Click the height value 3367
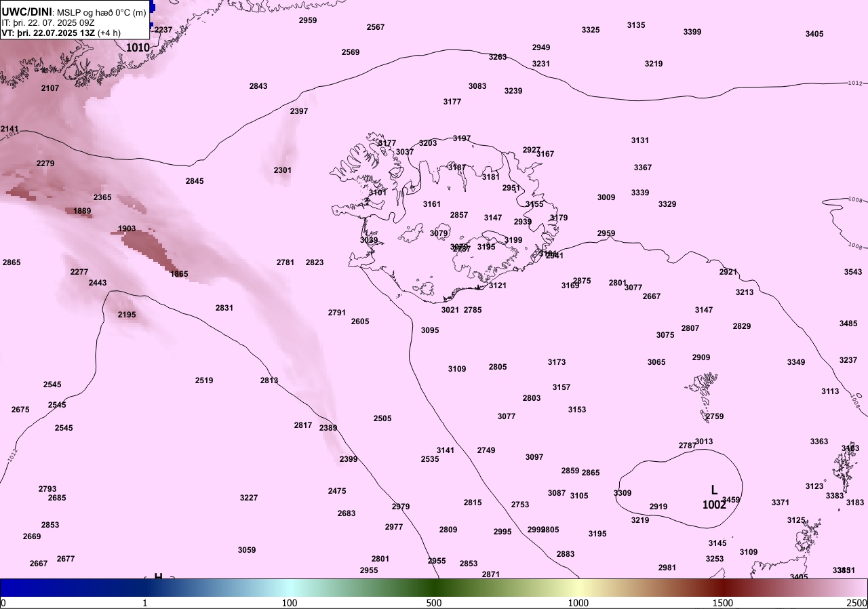868x609 pixels. click(643, 168)
